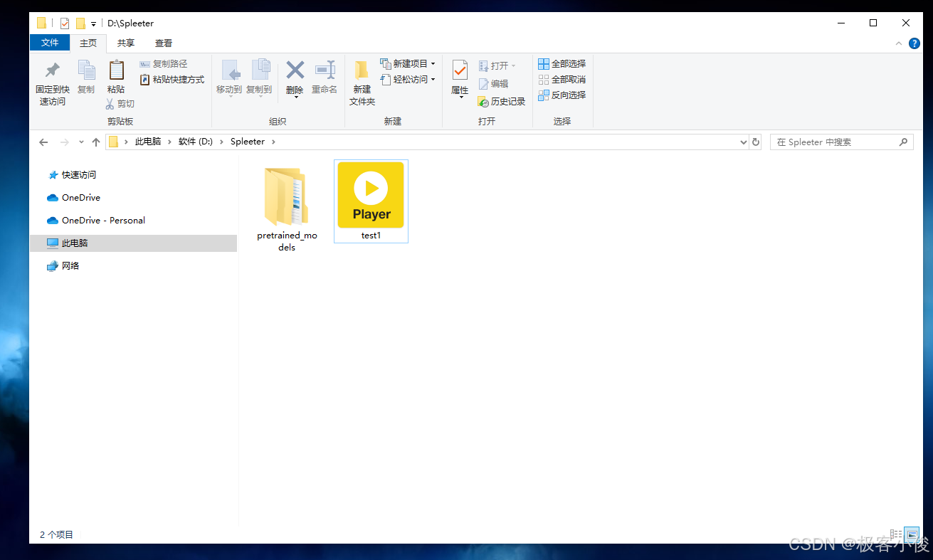Click Copy path (复制路径)
The width and height of the screenshot is (933, 560).
tap(163, 64)
